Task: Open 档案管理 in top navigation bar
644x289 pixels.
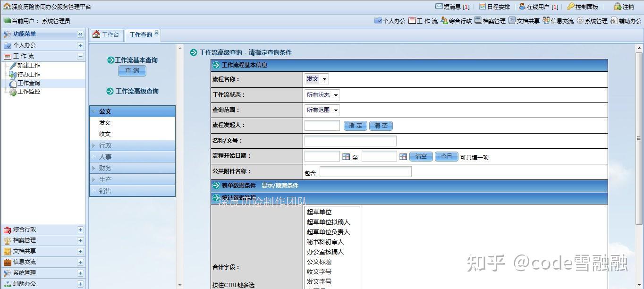Action: click(490, 21)
